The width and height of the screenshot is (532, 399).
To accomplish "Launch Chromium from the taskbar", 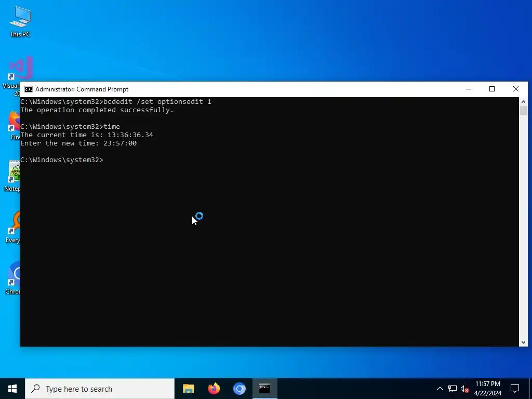I will 239,389.
